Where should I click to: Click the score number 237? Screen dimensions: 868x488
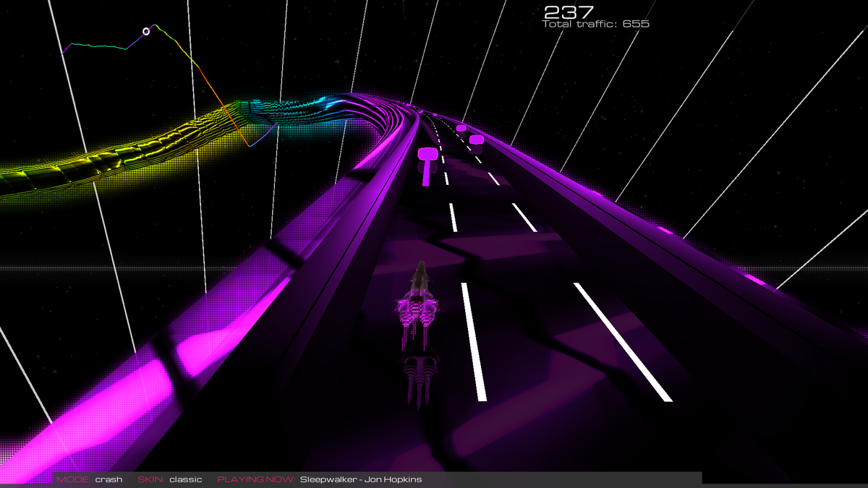click(x=569, y=12)
